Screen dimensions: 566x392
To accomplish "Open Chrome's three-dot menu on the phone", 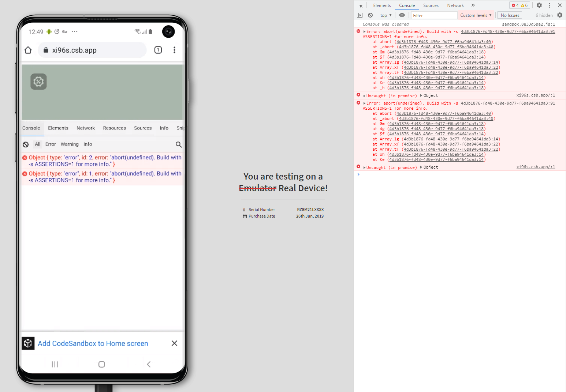I will point(175,50).
